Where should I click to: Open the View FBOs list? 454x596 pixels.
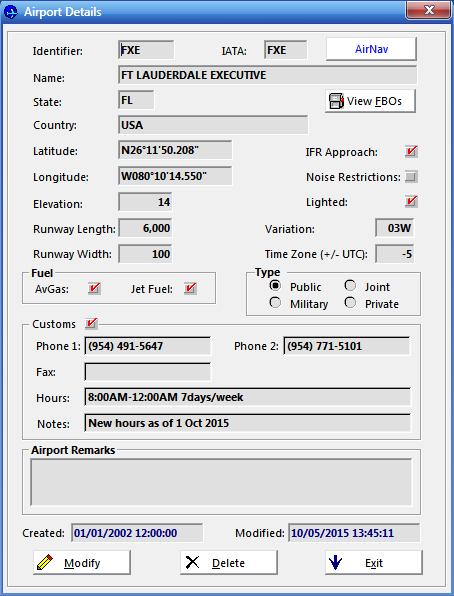(x=370, y=101)
